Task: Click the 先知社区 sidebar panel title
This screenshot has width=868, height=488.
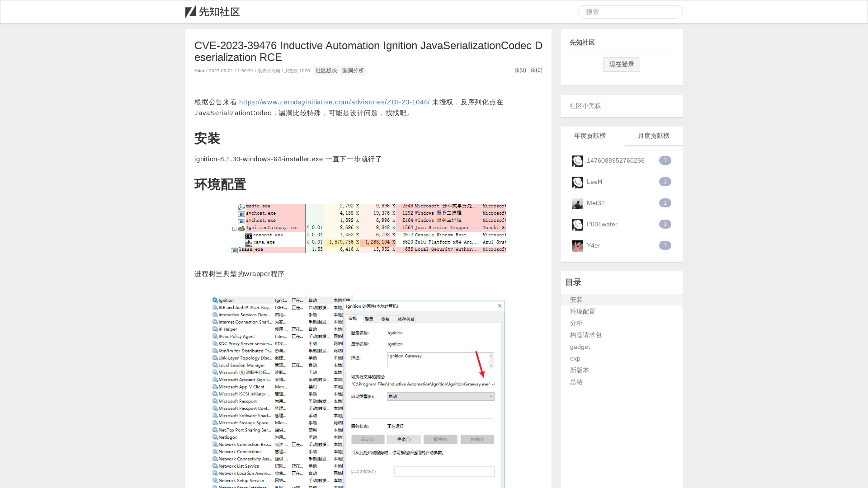Action: tap(582, 42)
